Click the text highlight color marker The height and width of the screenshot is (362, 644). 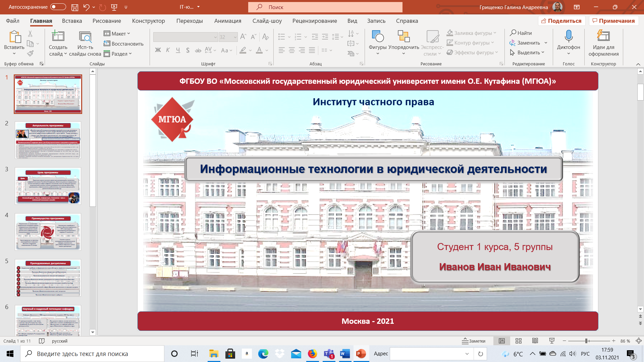tap(243, 50)
